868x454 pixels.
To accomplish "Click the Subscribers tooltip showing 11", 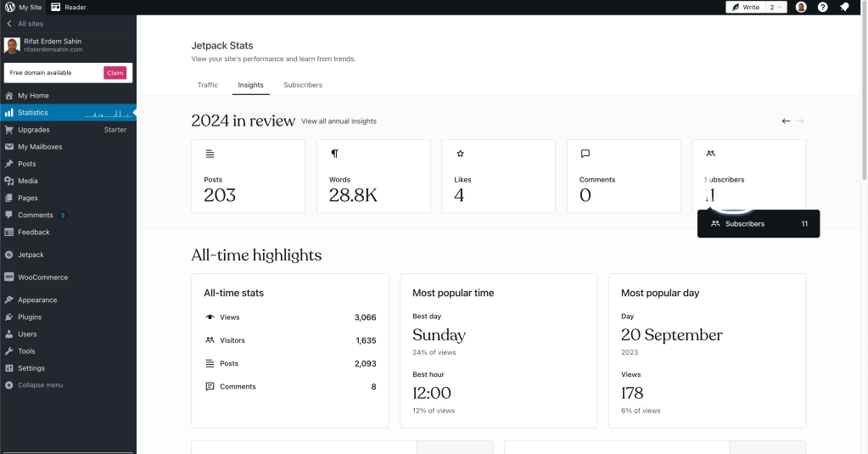I will 759,224.
